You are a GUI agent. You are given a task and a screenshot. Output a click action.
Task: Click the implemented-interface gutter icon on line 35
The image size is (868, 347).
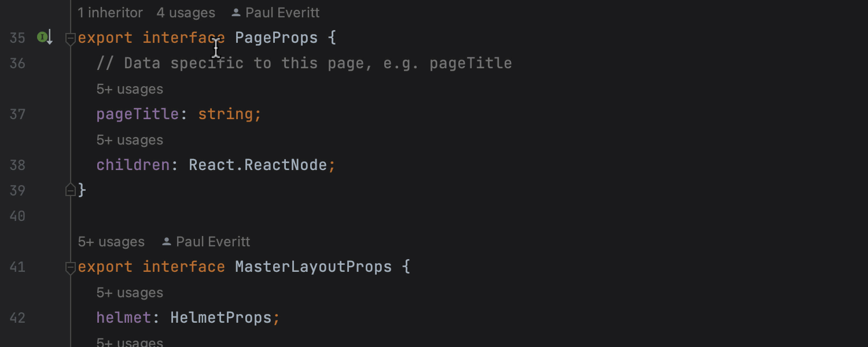pos(43,38)
